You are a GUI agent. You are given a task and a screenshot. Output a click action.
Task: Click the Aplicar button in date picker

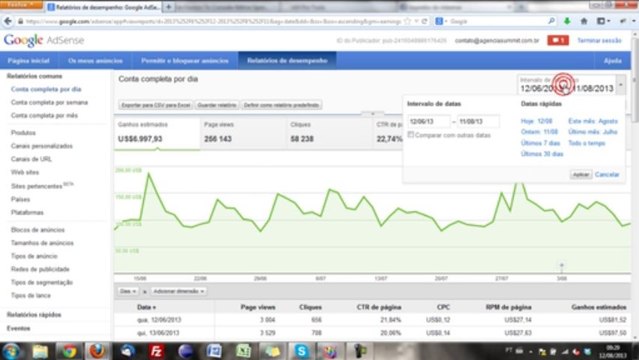tap(581, 174)
